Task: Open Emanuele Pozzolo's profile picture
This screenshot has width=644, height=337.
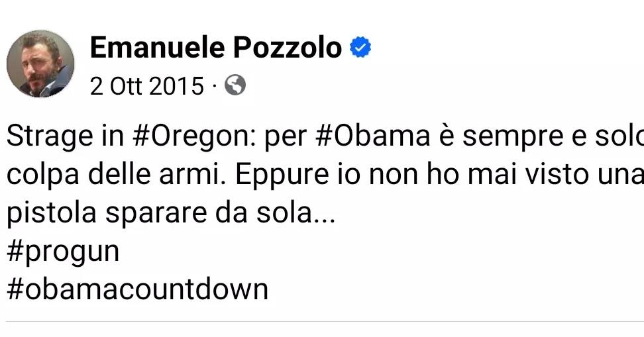Action: (x=40, y=64)
